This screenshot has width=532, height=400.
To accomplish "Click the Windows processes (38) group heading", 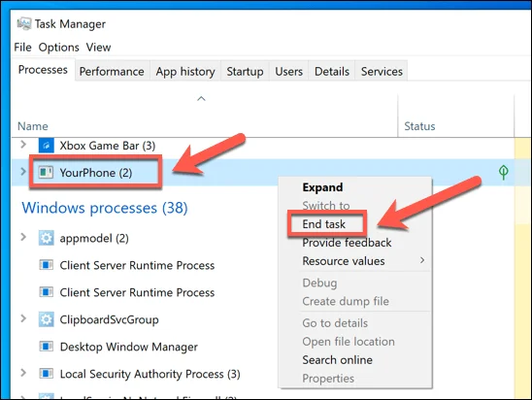I will click(x=105, y=208).
